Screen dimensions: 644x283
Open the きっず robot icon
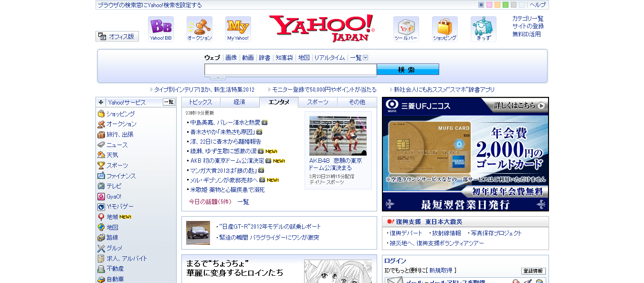483,29
